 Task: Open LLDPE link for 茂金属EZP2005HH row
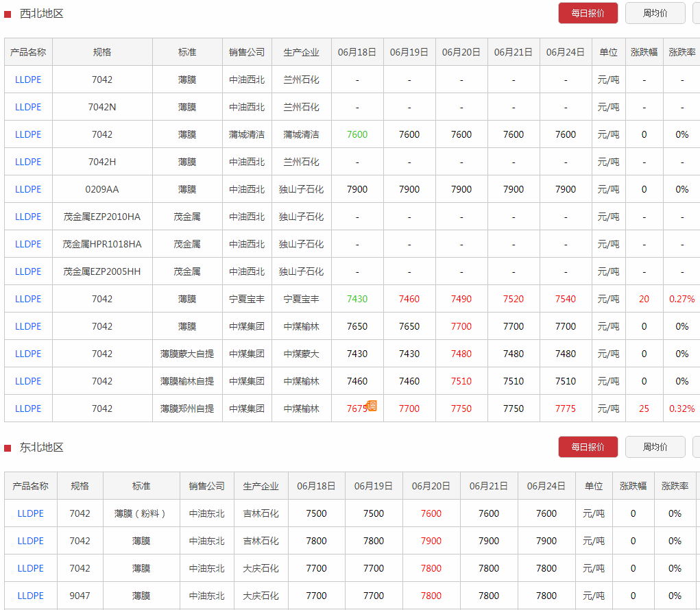[x=28, y=271]
